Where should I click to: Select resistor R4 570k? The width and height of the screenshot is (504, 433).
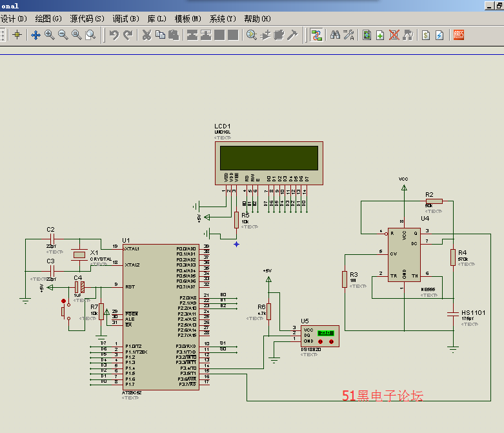tap(453, 257)
